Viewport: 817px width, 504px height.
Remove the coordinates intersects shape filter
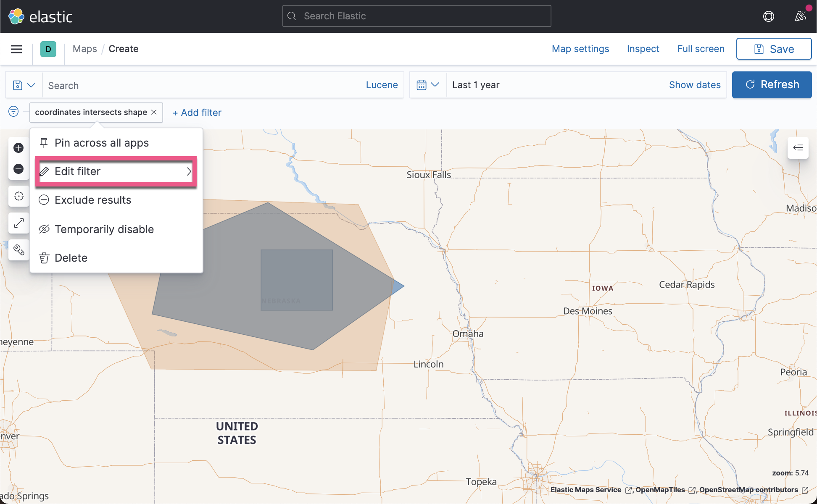[153, 112]
